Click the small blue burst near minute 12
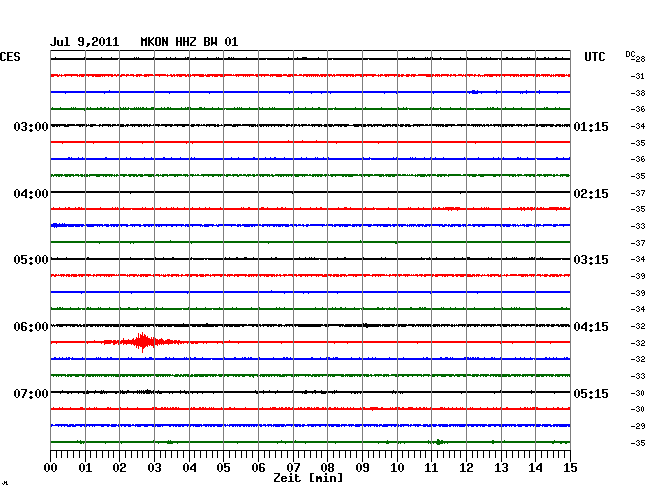Viewport: 650px width, 494px height. (475, 92)
